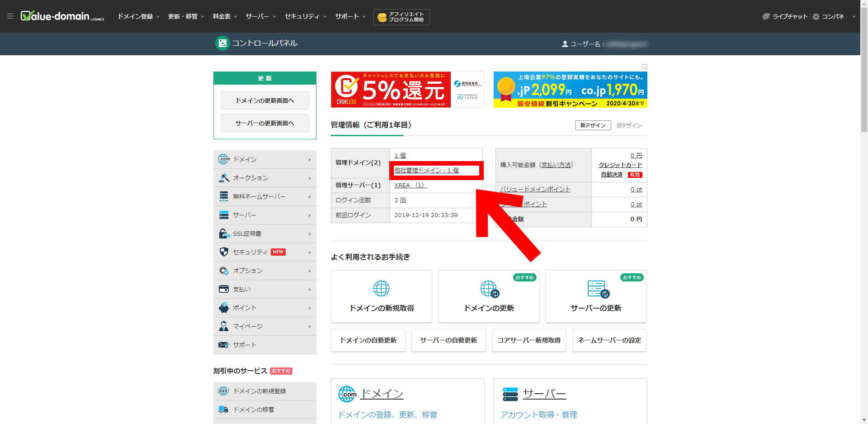Close the ad banner with the X icon
Image resolution: width=868 pixels, height=424 pixels.
pyautogui.click(x=644, y=67)
